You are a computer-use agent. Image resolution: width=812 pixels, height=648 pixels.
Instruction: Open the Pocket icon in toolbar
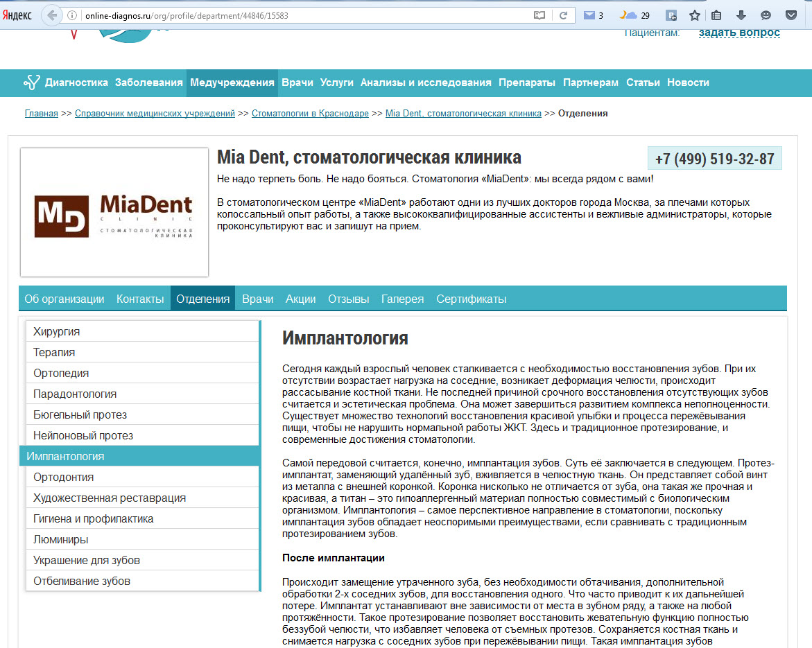click(x=791, y=15)
